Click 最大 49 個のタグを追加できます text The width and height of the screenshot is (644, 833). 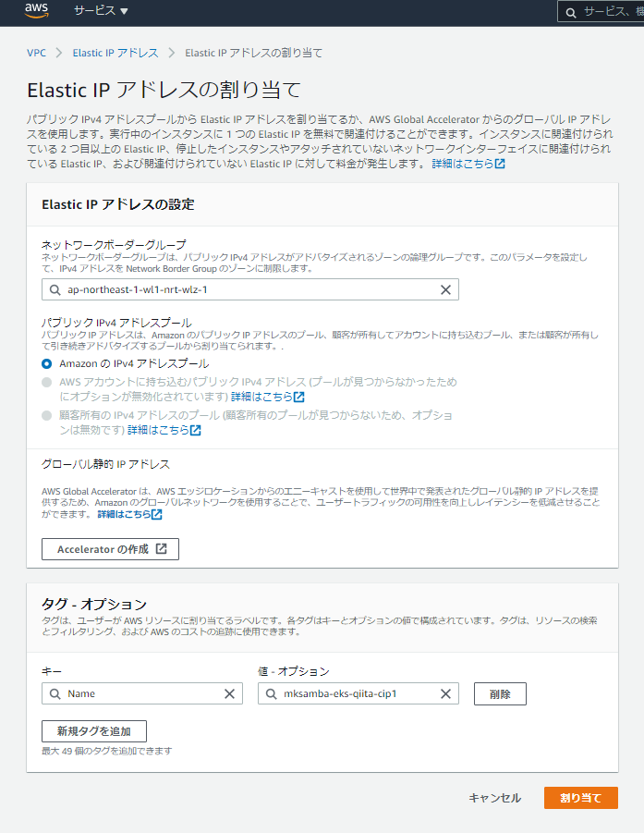click(106, 751)
